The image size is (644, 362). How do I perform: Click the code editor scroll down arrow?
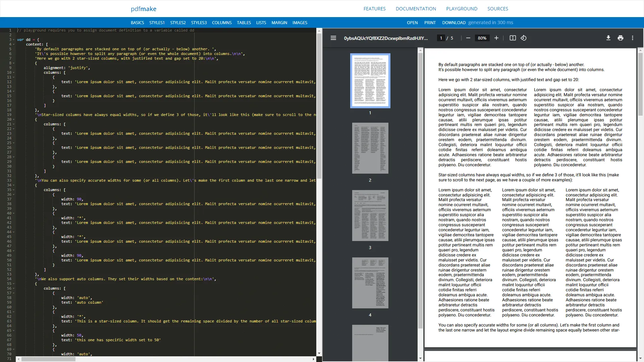tap(319, 353)
